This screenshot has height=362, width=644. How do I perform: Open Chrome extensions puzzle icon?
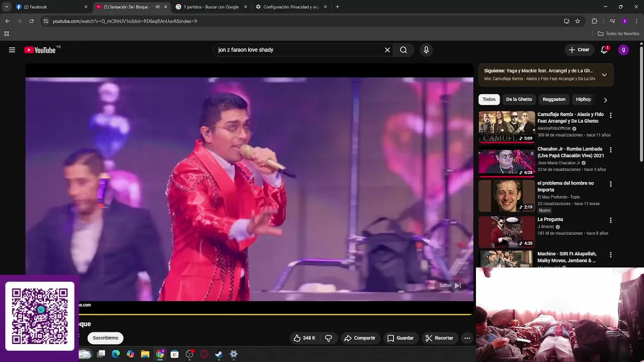click(x=594, y=21)
